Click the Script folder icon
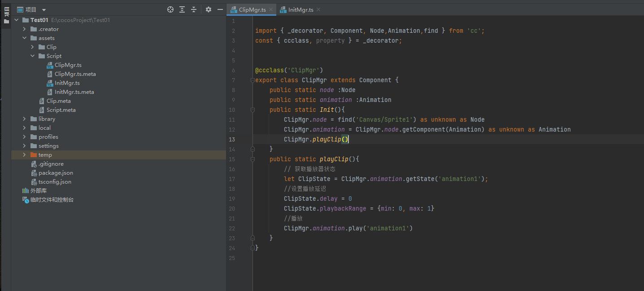 tap(42, 56)
